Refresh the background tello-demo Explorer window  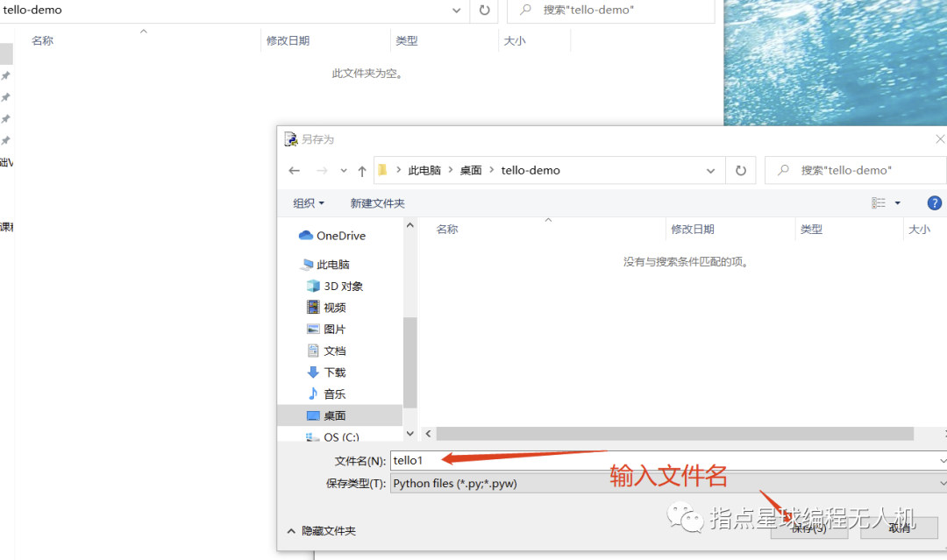pos(484,11)
